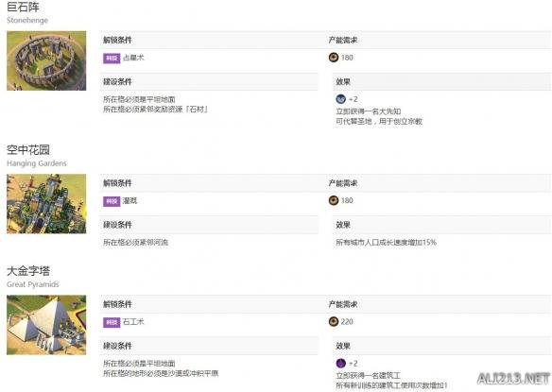The height and width of the screenshot is (392, 552).
Task: Click Stonehenge's 产能需求 header
Action: [x=343, y=40]
